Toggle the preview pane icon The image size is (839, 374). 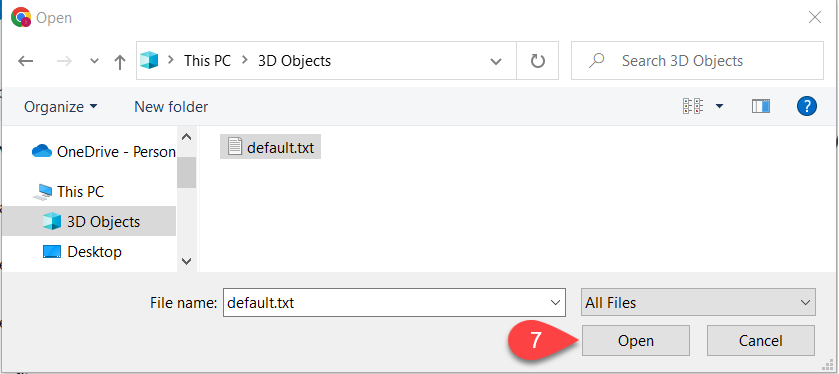760,106
